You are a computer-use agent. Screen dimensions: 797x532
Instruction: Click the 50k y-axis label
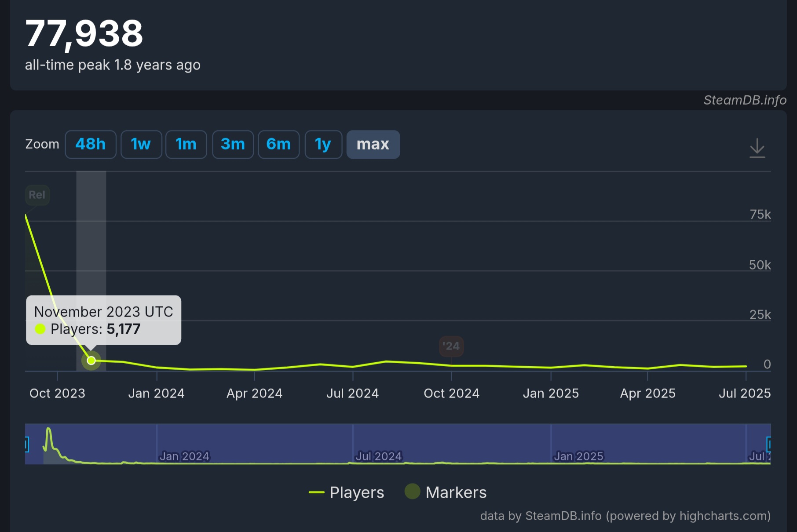[x=760, y=265]
